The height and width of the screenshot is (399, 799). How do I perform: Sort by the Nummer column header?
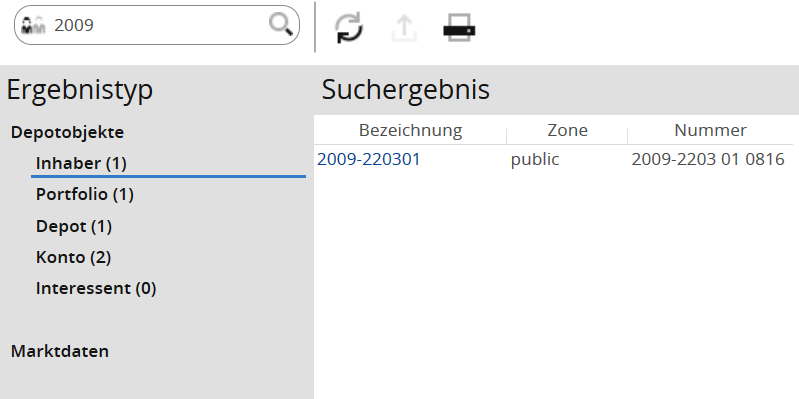(710, 130)
